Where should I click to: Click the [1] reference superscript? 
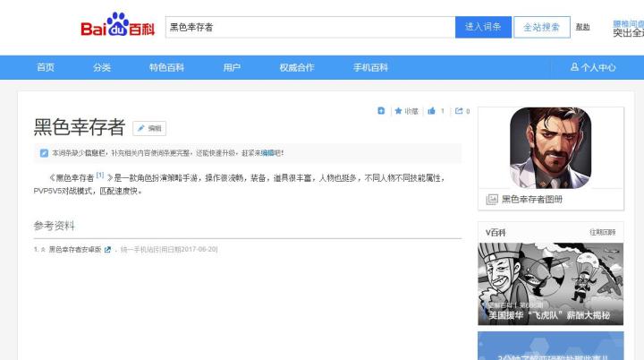100,175
